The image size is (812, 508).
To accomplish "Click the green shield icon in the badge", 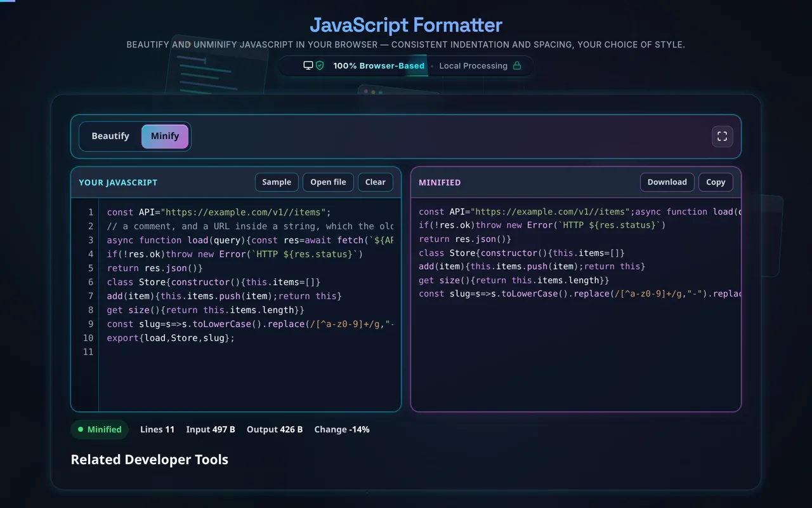I will (x=320, y=65).
